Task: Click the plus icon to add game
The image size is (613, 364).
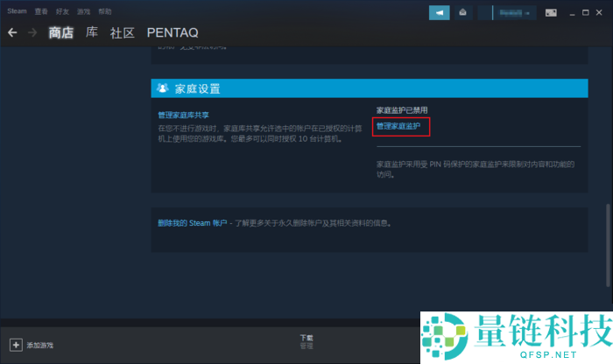Action: click(x=15, y=345)
